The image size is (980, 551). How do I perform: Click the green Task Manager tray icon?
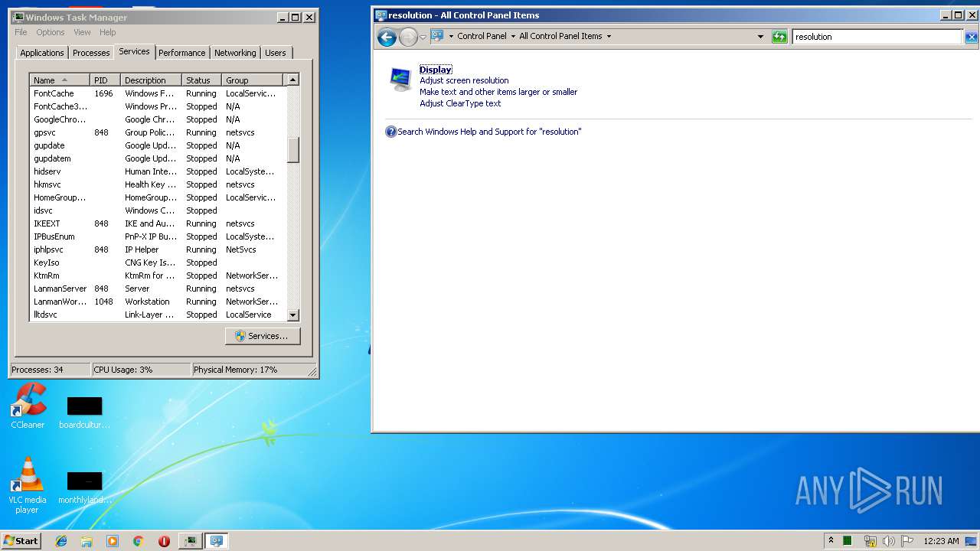pyautogui.click(x=848, y=541)
